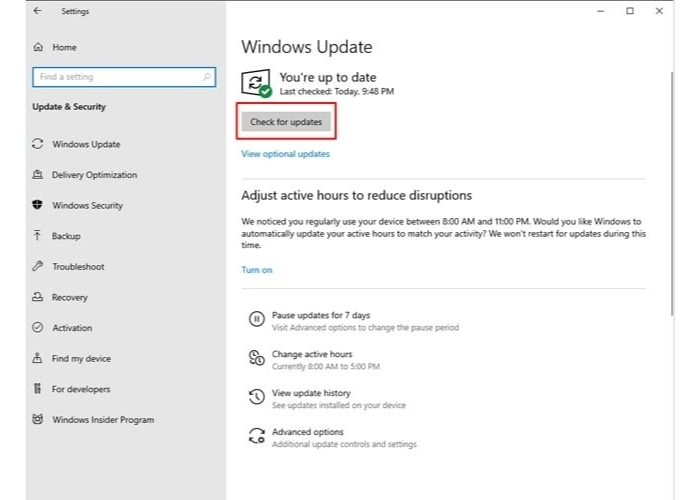Image resolution: width=700 pixels, height=500 pixels.
Task: Open Change active hours option
Action: click(312, 354)
